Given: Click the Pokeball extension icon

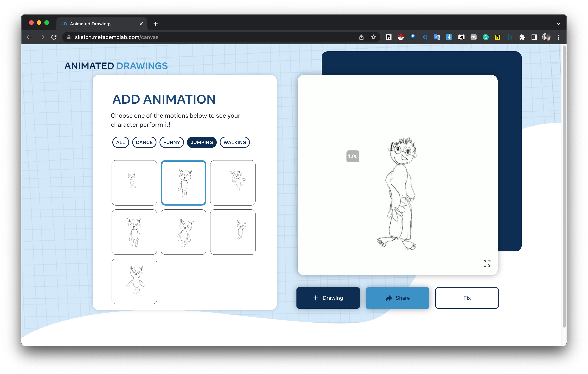Looking at the screenshot, I should [x=401, y=37].
